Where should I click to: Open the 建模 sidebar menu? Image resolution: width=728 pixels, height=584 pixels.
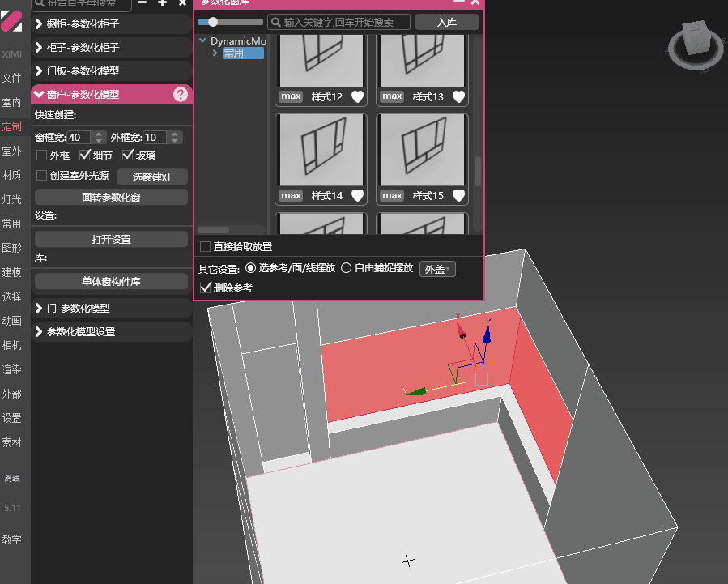[11, 272]
